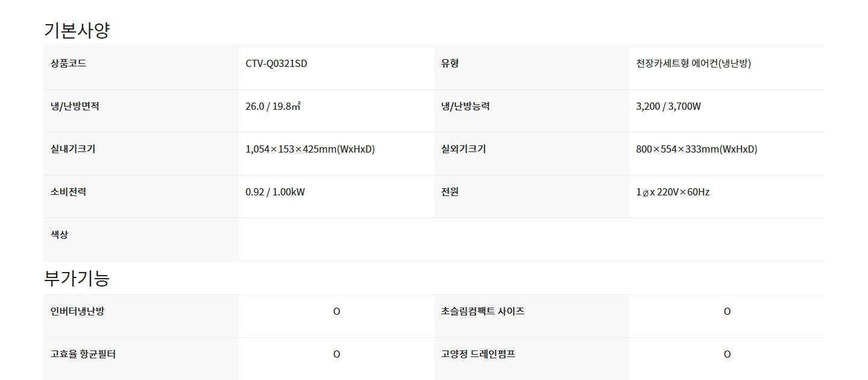Image resolution: width=868 pixels, height=380 pixels.
Task: Click the 실내기크기 indoor unit dimensions value
Action: 310,149
